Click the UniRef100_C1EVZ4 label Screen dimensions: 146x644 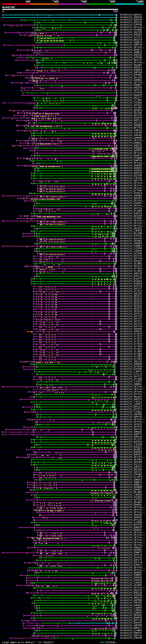click(131, 133)
